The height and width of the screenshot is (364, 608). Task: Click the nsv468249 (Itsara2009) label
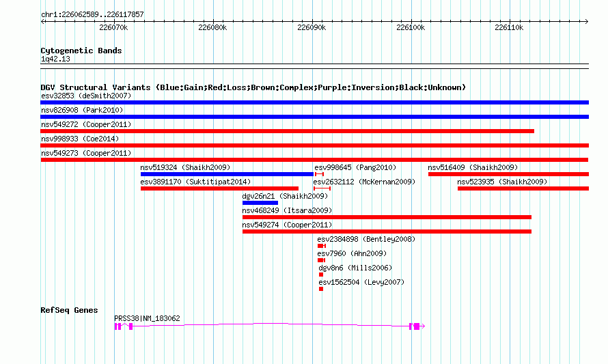[287, 210]
